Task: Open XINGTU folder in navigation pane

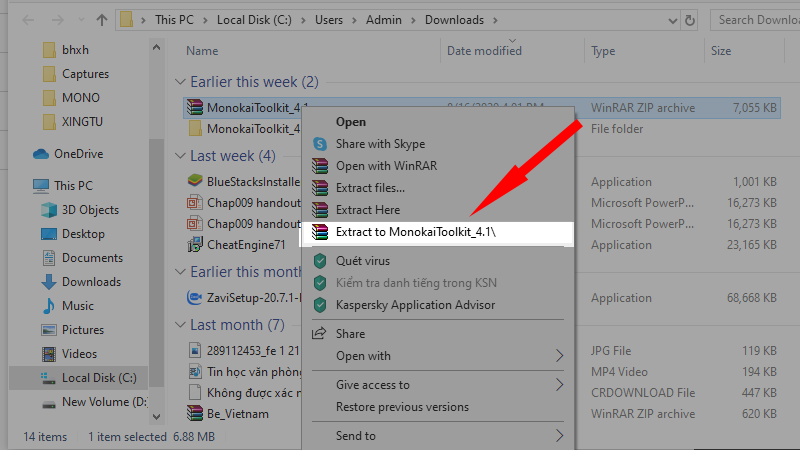Action: [x=82, y=122]
